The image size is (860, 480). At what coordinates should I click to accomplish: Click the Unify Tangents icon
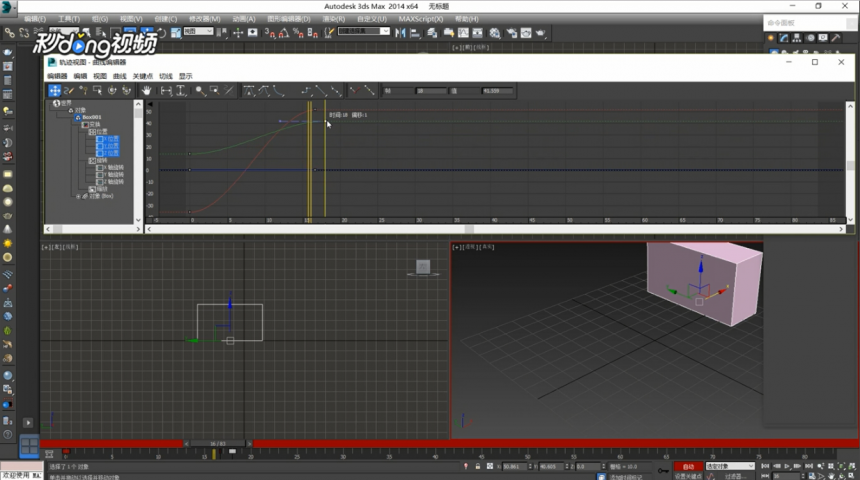click(370, 91)
